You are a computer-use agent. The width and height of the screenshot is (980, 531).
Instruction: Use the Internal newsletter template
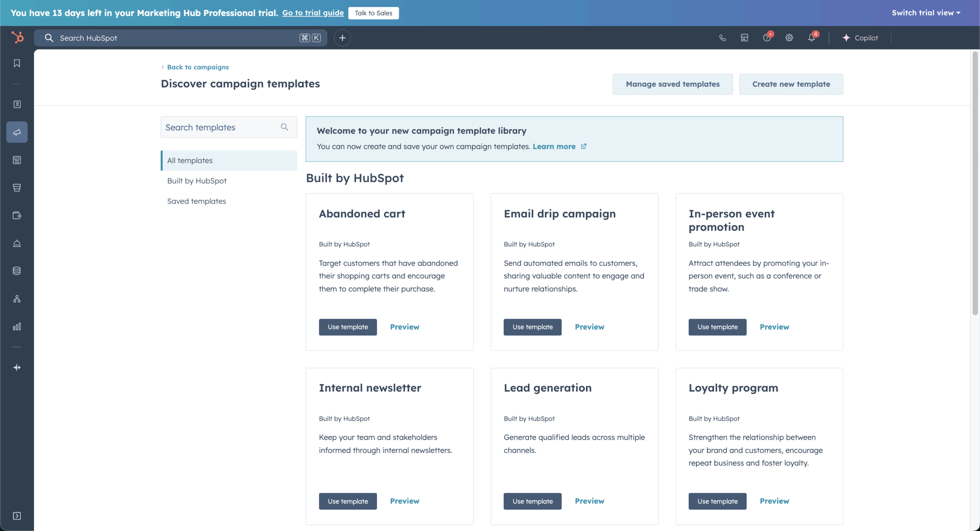[x=348, y=501]
